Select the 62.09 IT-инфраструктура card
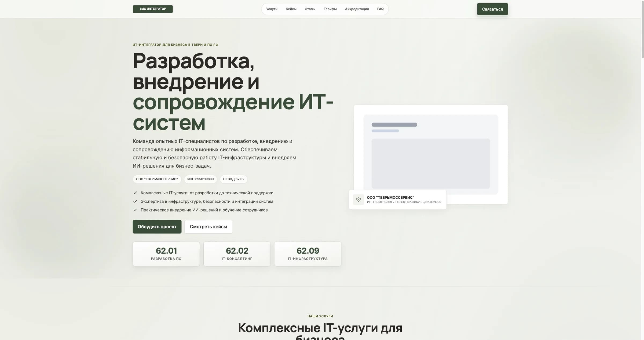The width and height of the screenshot is (644, 340). (x=308, y=254)
